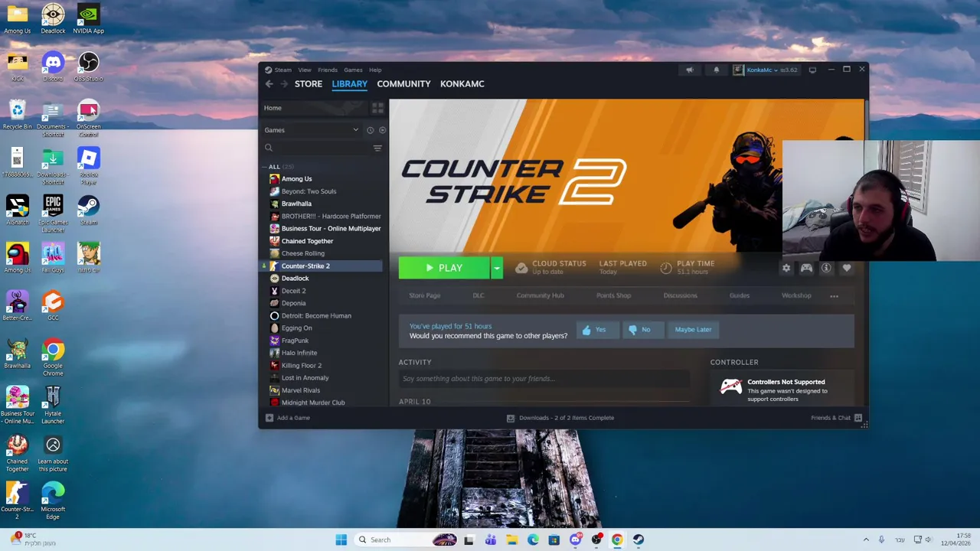980x551 pixels.
Task: Collapse the ALL games list section
Action: (x=265, y=167)
